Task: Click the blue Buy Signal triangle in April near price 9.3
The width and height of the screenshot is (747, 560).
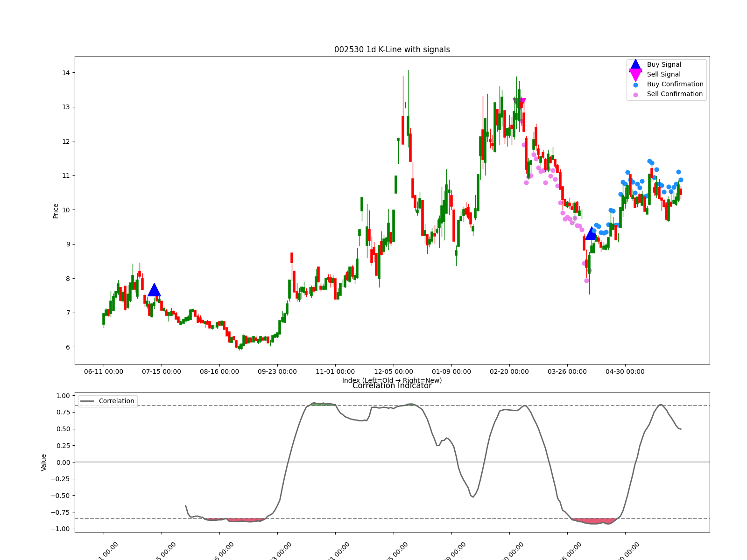Action: pyautogui.click(x=591, y=233)
